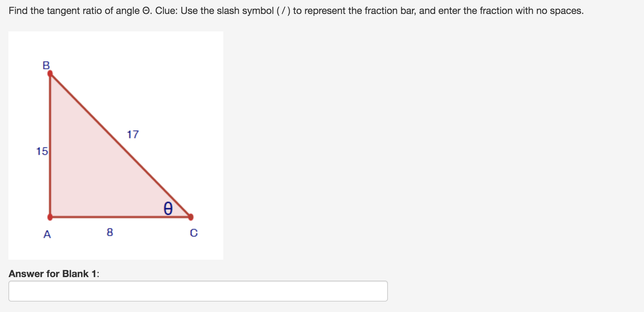This screenshot has width=644, height=312.
Task: Click the hypotenuse label 17
Action: [x=133, y=134]
